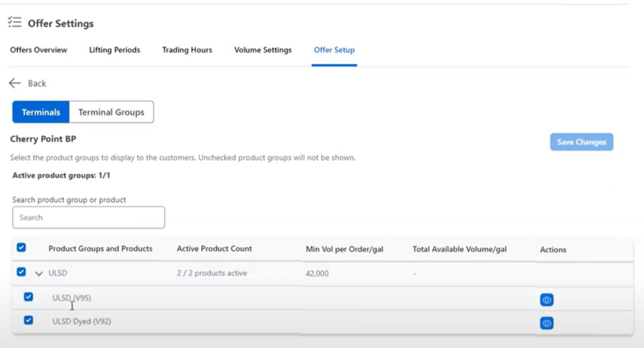Select the Offer Setup tab
The height and width of the screenshot is (348, 644).
335,50
